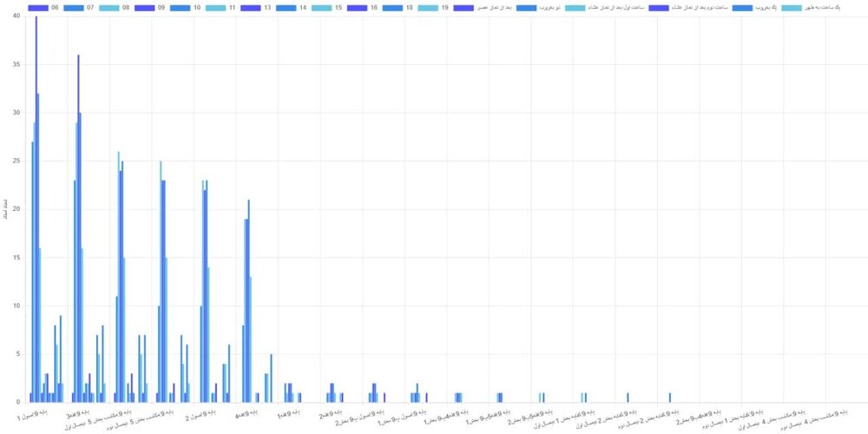The height and width of the screenshot is (434, 868).
Task: Hide series 11 from the chart legend
Action: (x=216, y=7)
